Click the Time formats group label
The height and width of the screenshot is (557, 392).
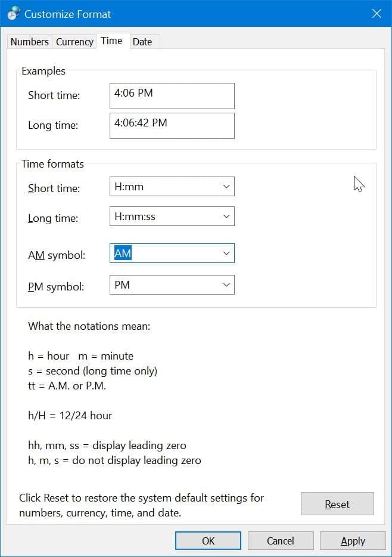click(x=52, y=164)
